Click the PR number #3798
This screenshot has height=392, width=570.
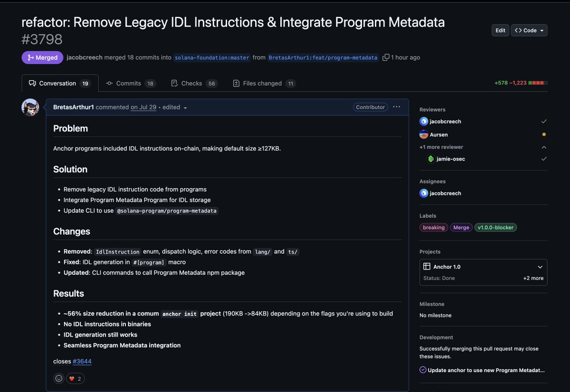(42, 39)
